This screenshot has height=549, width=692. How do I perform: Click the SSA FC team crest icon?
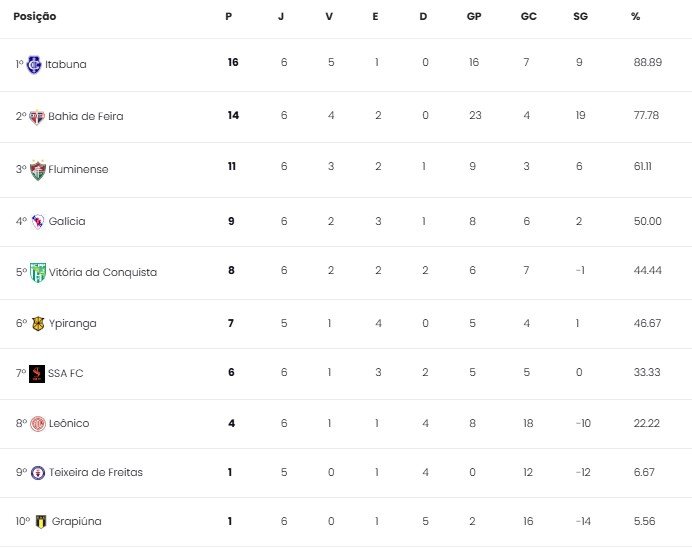point(37,373)
